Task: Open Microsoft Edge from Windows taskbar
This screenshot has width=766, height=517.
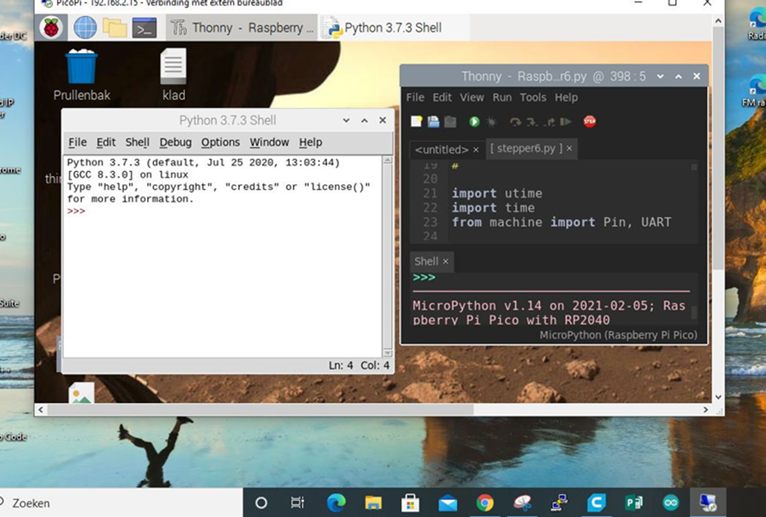Action: [336, 502]
